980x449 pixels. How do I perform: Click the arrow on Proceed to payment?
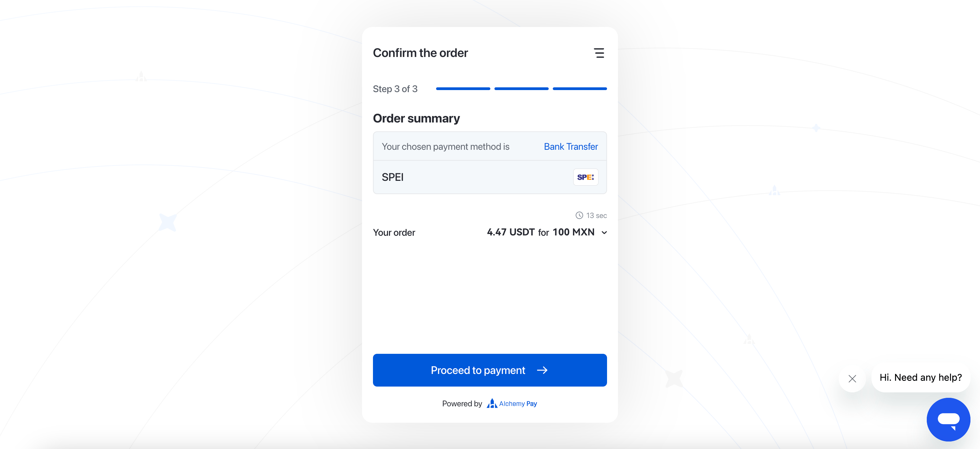coord(541,370)
